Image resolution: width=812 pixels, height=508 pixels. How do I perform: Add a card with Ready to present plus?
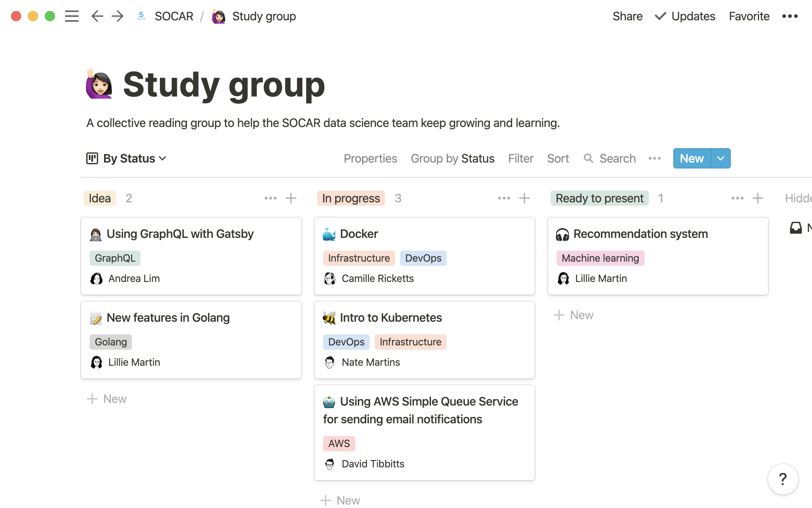point(758,198)
